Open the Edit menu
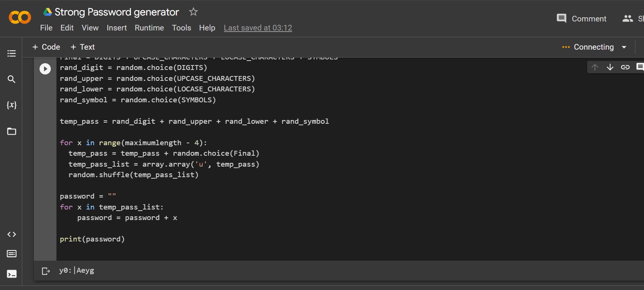The height and width of the screenshot is (290, 644). tap(67, 28)
